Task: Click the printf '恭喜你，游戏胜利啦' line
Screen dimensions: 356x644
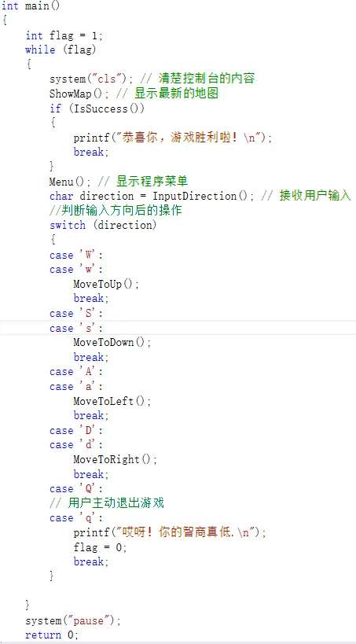Action: click(173, 138)
